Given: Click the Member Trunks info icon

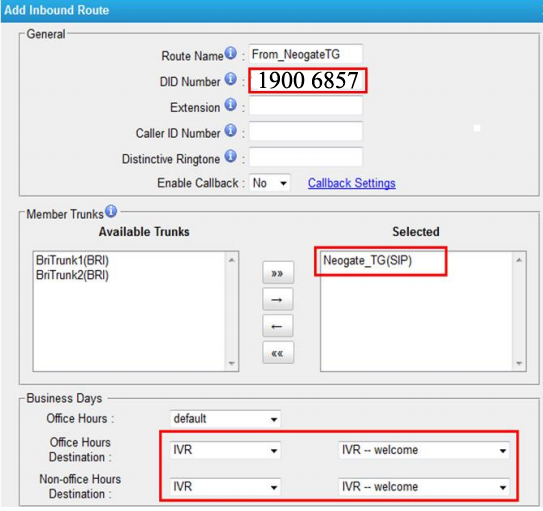Looking at the screenshot, I should coord(111,211).
